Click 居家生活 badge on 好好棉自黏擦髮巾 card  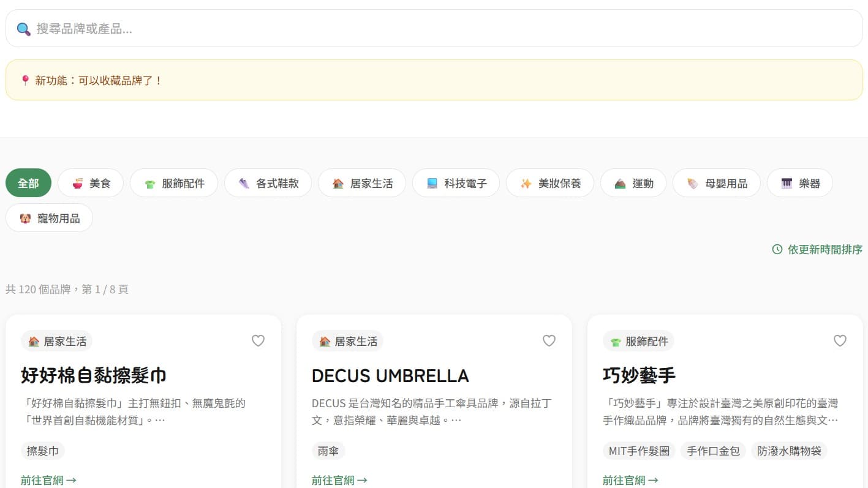pos(56,341)
